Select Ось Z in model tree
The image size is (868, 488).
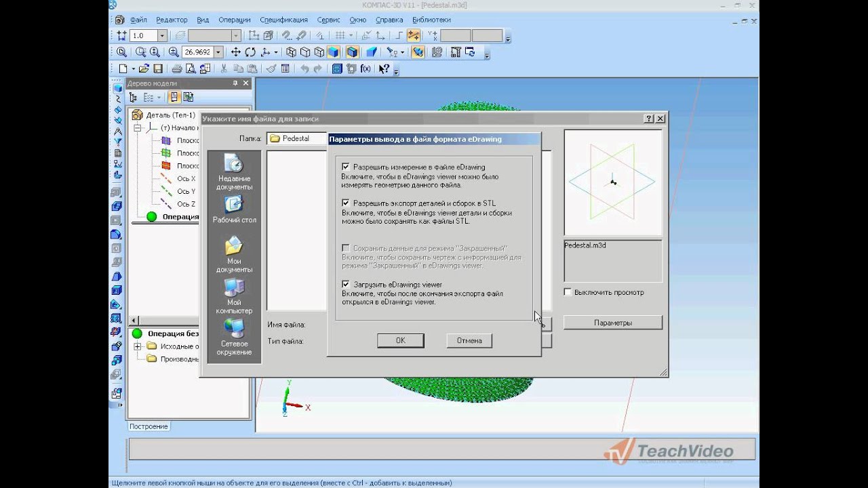coord(186,204)
